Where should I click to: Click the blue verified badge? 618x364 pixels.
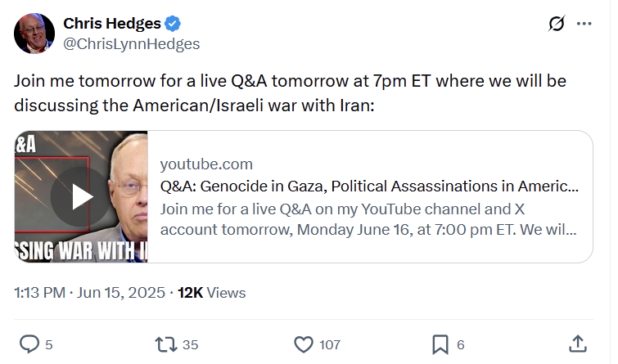coord(173,24)
